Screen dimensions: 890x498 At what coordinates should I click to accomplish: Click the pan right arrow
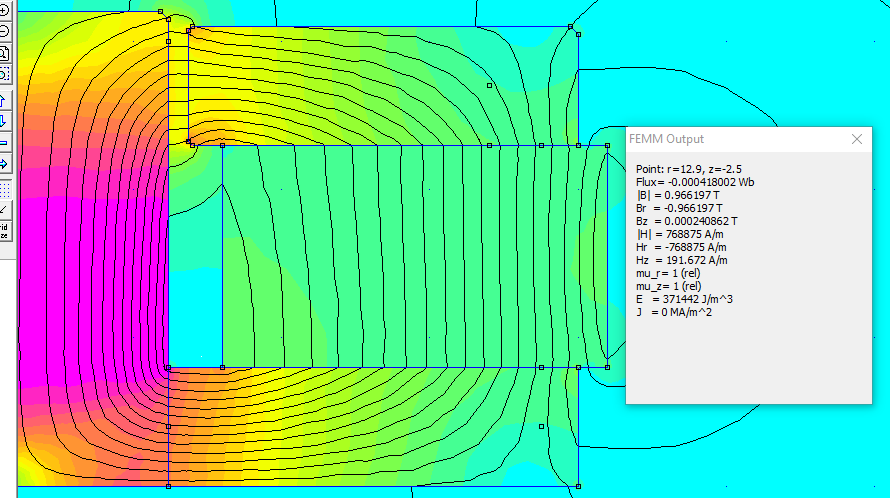(x=4, y=164)
